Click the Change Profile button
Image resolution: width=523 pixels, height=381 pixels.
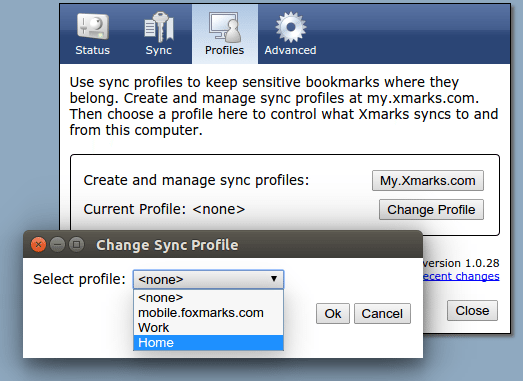pos(431,210)
